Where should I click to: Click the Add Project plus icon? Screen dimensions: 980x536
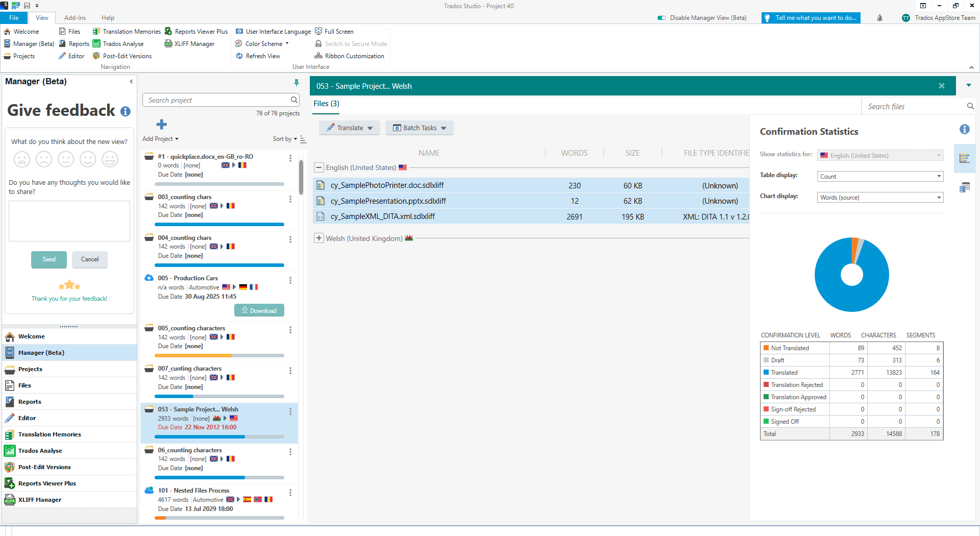tap(161, 125)
